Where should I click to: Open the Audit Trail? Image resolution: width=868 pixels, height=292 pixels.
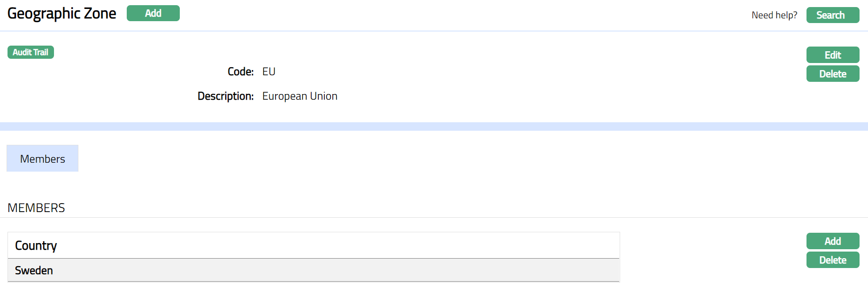pyautogui.click(x=31, y=52)
